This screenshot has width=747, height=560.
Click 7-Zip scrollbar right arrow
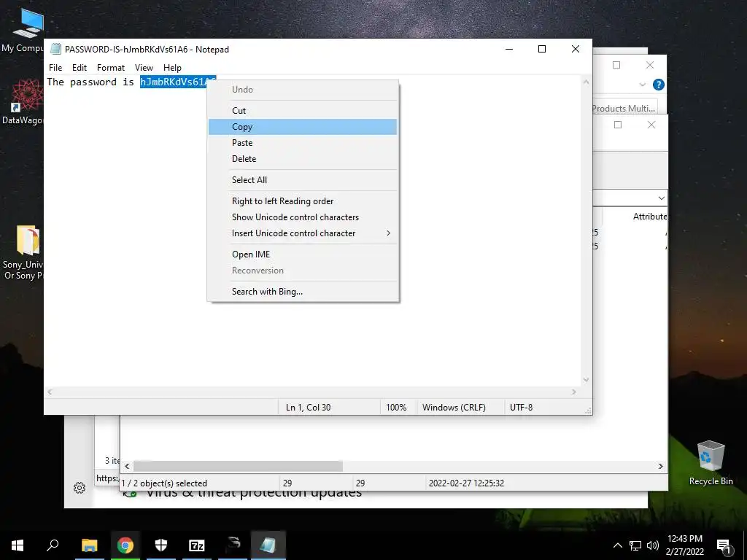660,466
